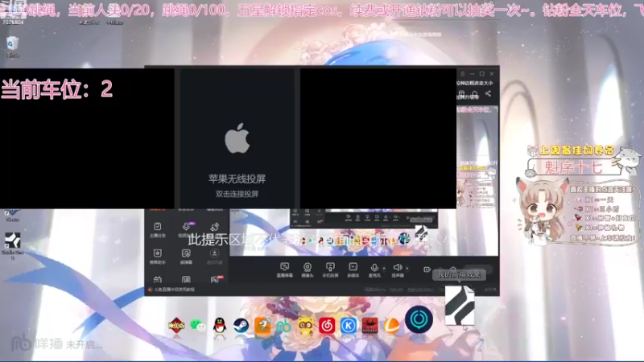Launch NetEase Cloud Music from the dock
The width and height of the screenshot is (644, 362).
pos(327,326)
